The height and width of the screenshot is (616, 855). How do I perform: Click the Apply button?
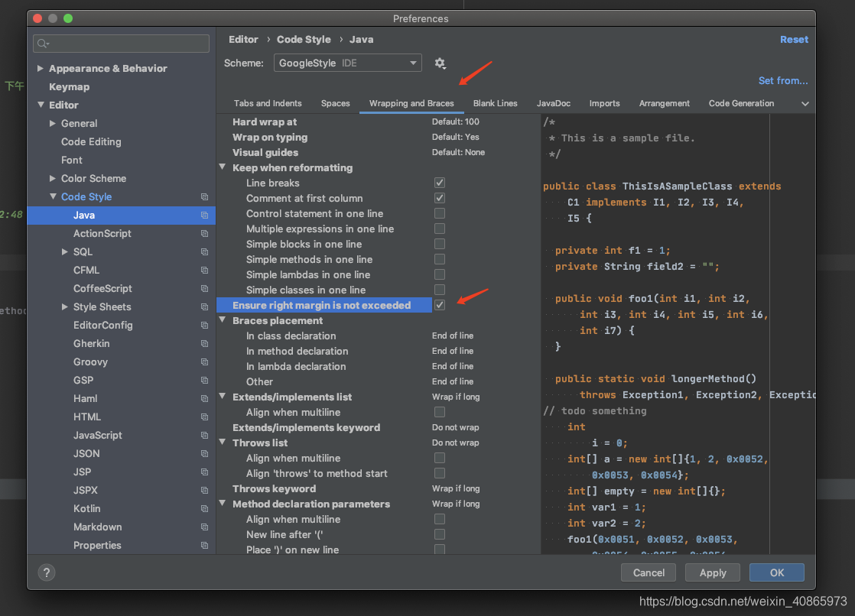(712, 572)
